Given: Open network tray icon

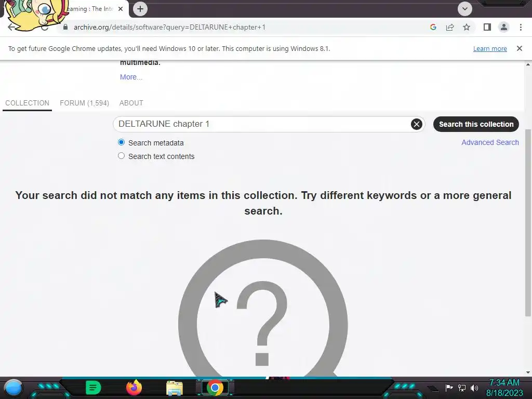Looking at the screenshot, I should 462,388.
